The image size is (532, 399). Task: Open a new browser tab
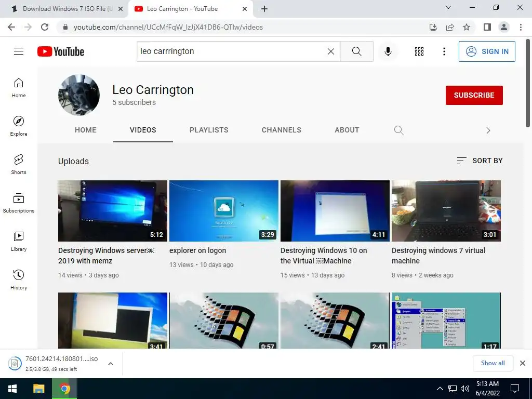[x=264, y=9]
